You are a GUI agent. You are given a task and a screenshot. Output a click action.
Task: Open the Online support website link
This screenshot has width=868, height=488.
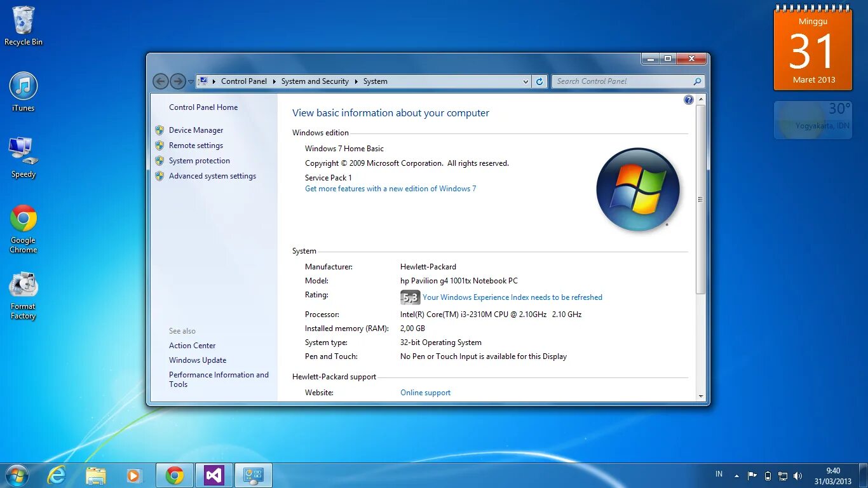[x=426, y=393]
